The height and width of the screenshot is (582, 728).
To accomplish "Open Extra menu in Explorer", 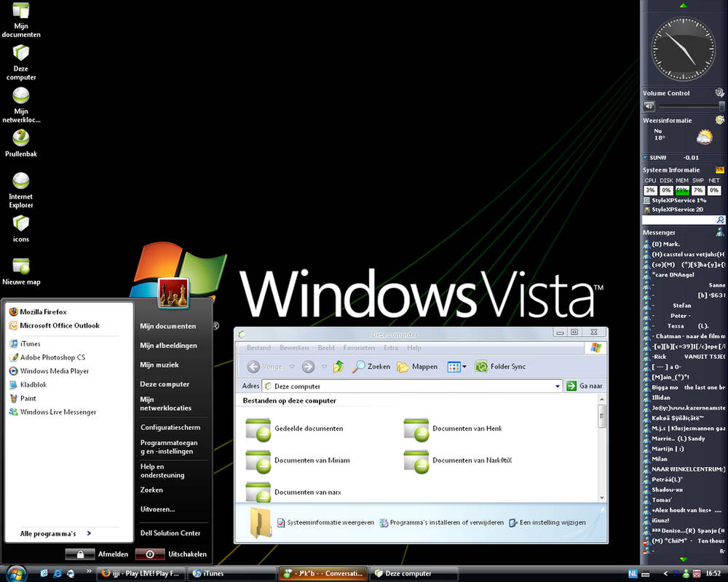I will (x=391, y=348).
